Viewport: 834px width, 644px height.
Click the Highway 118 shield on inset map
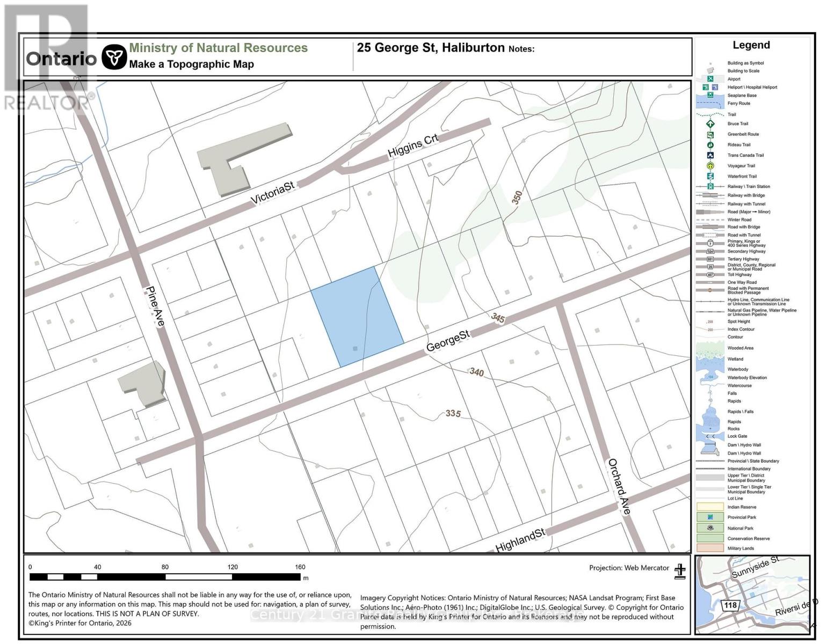pyautogui.click(x=730, y=605)
